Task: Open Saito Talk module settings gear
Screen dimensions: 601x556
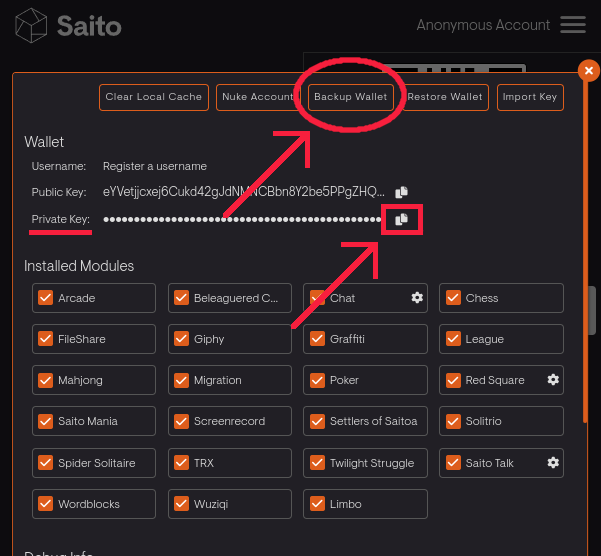Action: 553,463
